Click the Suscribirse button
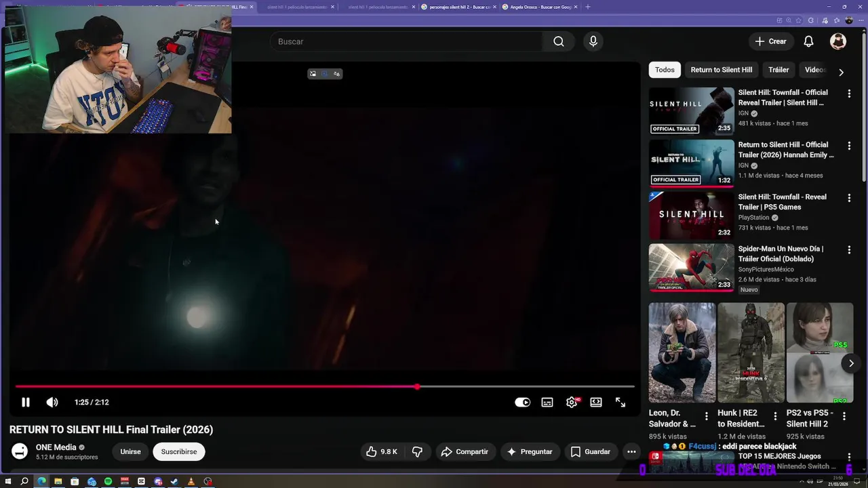 tap(179, 451)
